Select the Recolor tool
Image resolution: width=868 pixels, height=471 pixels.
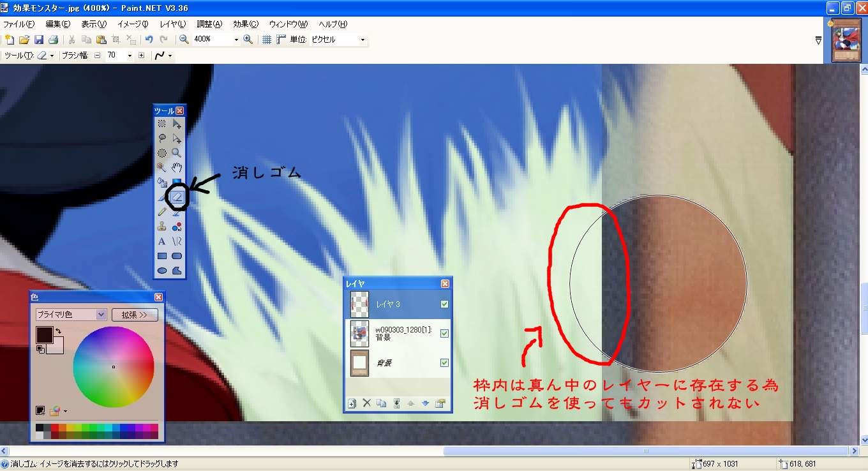[x=177, y=227]
